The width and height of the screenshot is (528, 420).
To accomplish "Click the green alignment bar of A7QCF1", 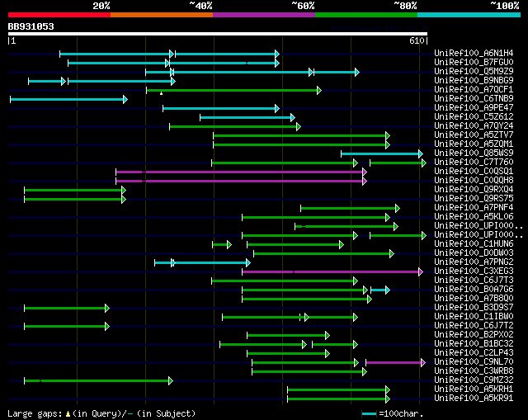I will [233, 90].
